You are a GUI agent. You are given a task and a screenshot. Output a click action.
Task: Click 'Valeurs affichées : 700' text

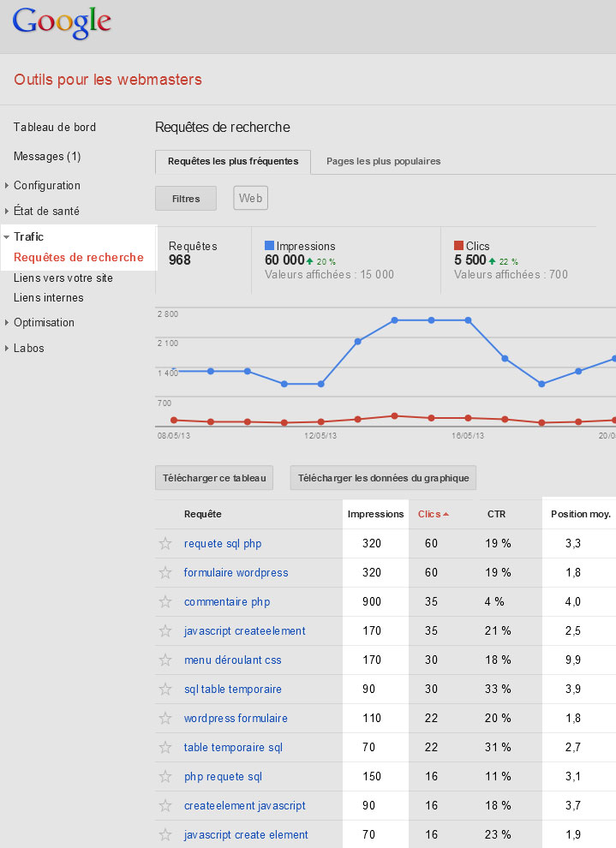(511, 275)
